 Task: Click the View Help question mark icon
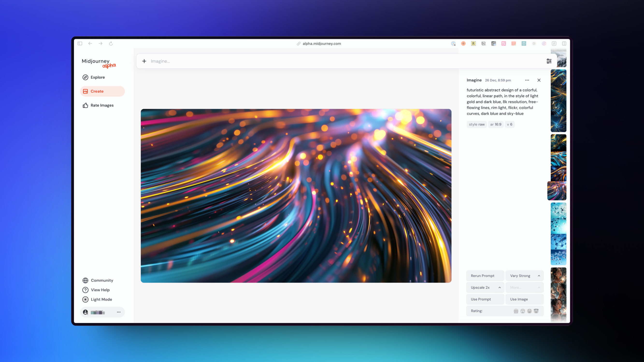tap(85, 290)
